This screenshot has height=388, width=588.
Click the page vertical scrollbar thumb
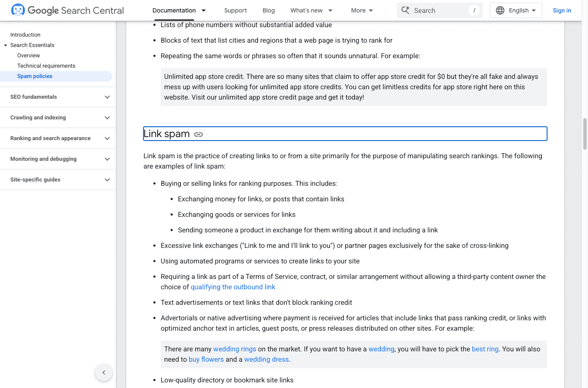tap(585, 134)
